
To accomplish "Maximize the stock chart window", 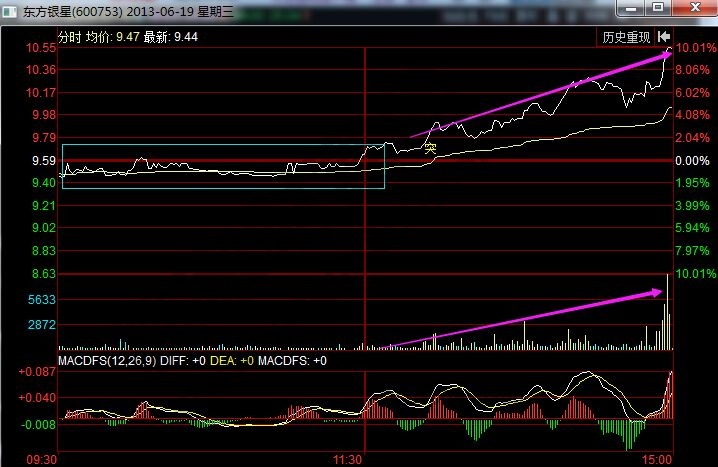I will point(657,9).
